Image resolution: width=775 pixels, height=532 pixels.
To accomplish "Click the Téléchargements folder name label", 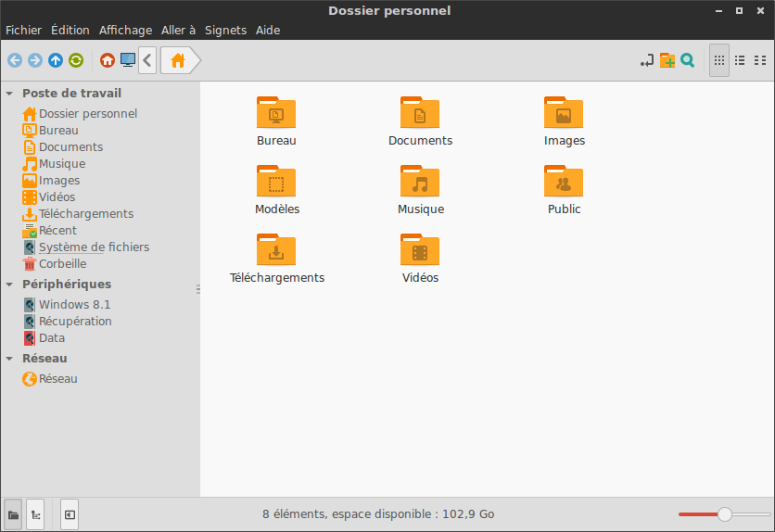I will click(x=277, y=278).
